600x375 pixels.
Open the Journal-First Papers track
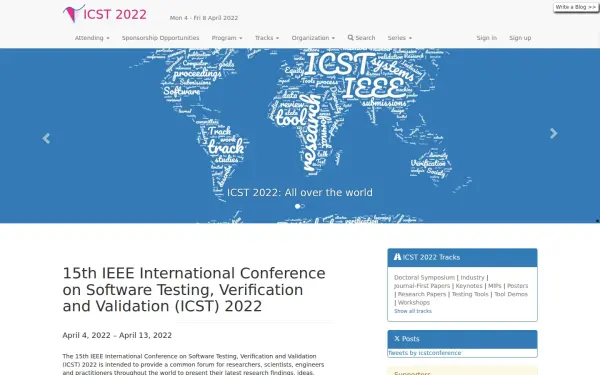click(422, 286)
